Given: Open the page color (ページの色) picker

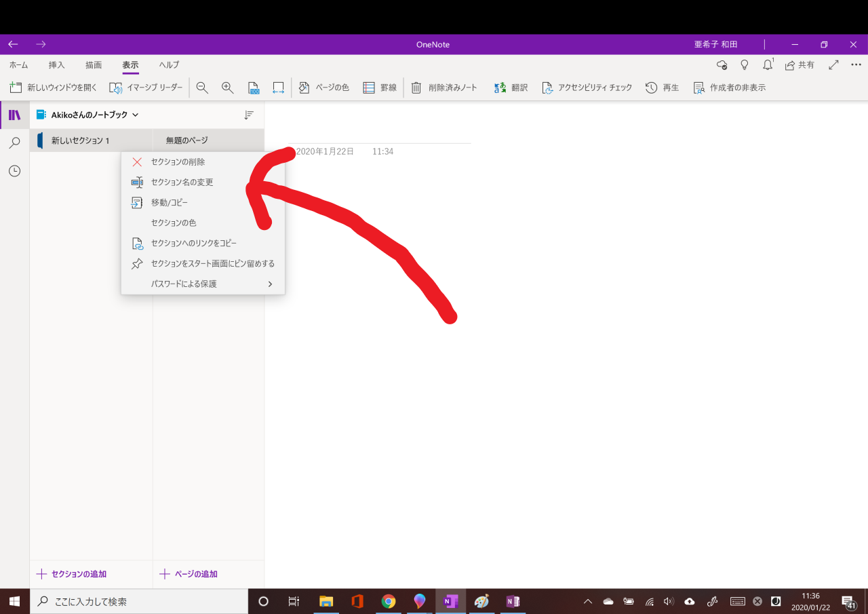Looking at the screenshot, I should pos(324,88).
